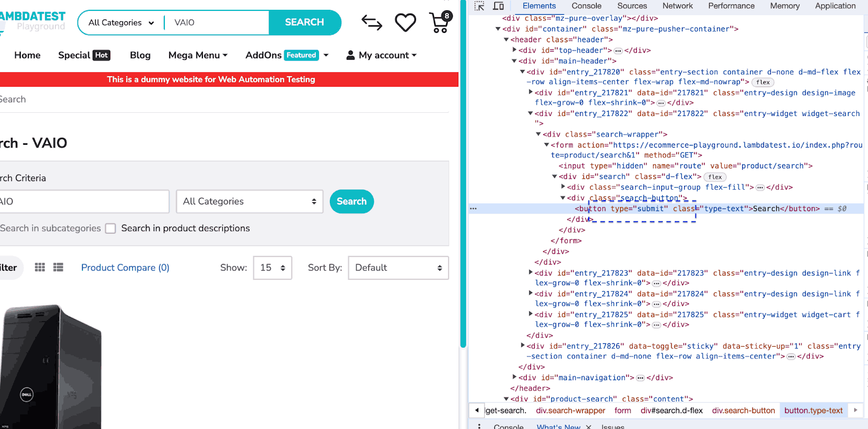The height and width of the screenshot is (429, 868).
Task: Switch to the Elements tab
Action: [x=539, y=6]
